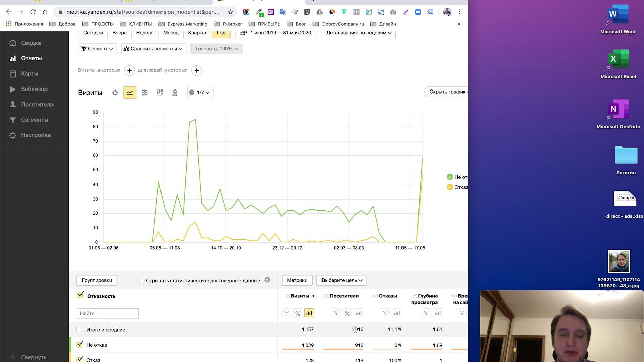The height and width of the screenshot is (362, 644).
Task: Enable Скрывать статистически недостоверные данные checkbox
Action: [x=142, y=281]
